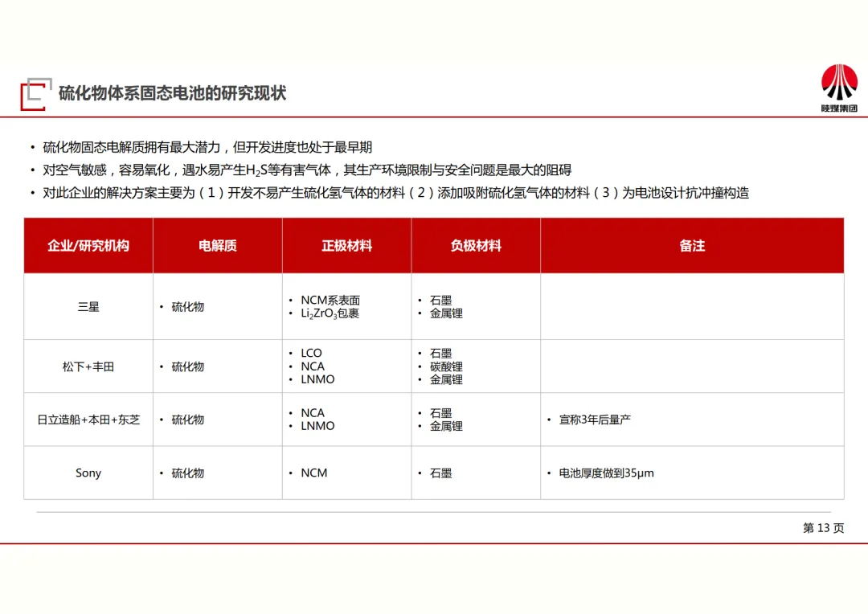Select the slide title 硫化物体系固态电池的研究现状
868x614 pixels.
(x=172, y=93)
